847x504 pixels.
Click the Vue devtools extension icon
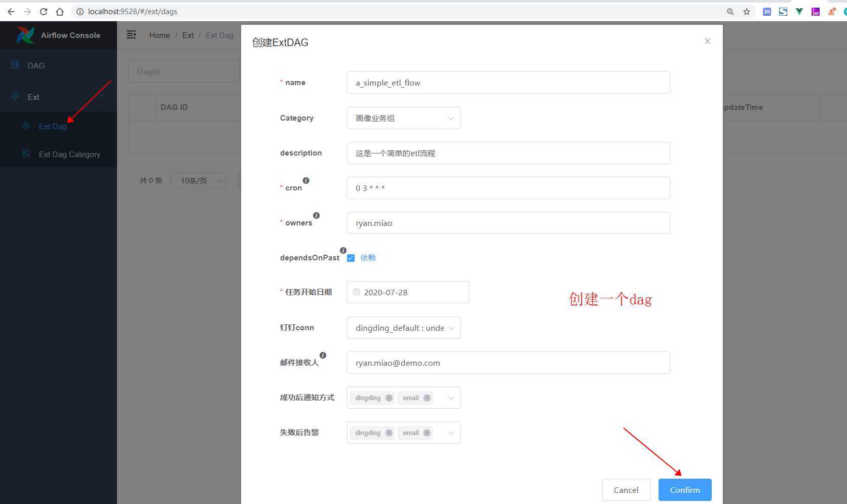(799, 12)
